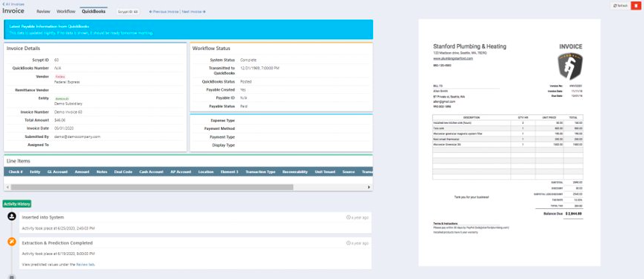Viewport: 644px width, 279px height.
Task: Click the Inserted Into System activity title
Action: coord(43,218)
